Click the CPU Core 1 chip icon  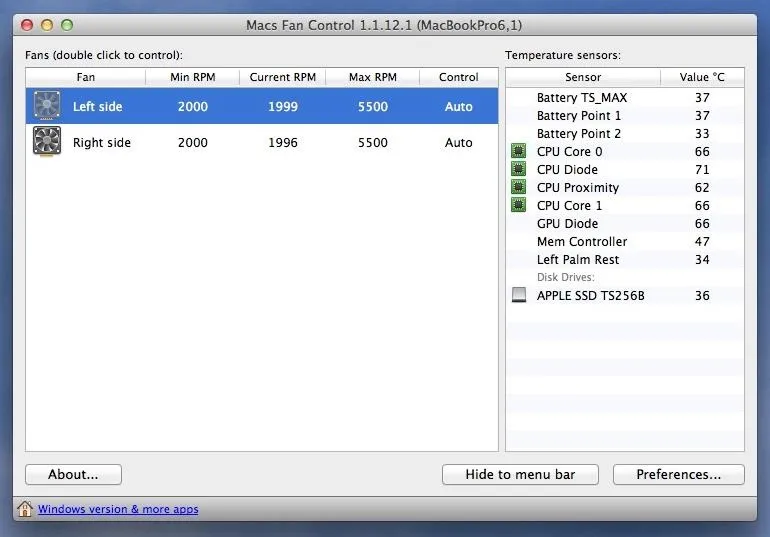tap(519, 206)
